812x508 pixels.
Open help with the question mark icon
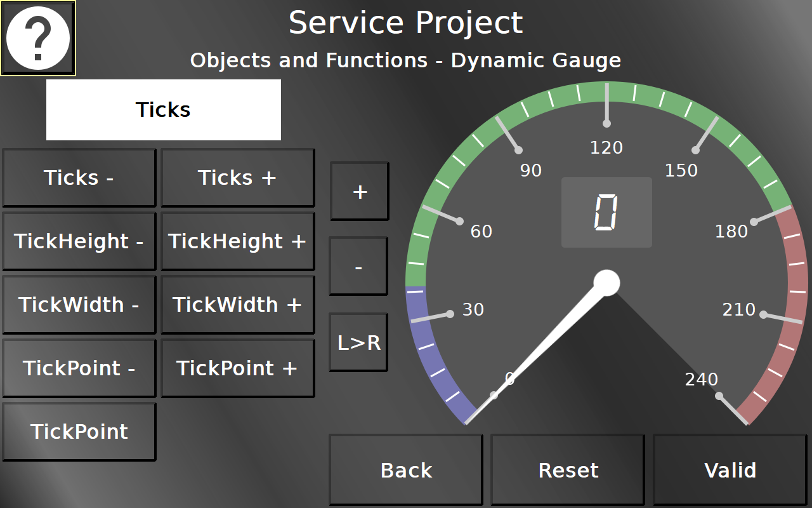tap(38, 38)
